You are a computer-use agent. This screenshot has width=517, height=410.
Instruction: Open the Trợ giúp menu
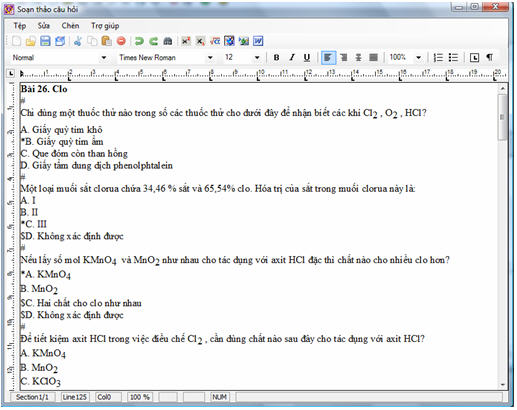coord(105,26)
